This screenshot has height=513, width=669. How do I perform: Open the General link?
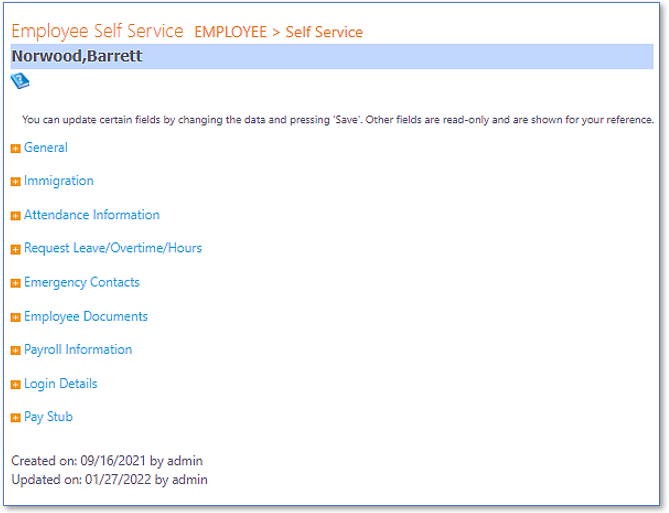pos(46,148)
